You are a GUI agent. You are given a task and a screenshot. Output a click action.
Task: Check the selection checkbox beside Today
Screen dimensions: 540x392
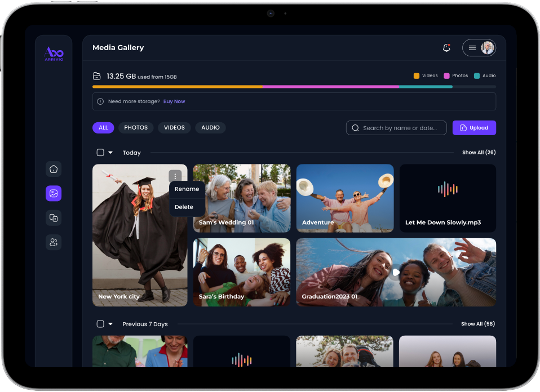coord(100,152)
